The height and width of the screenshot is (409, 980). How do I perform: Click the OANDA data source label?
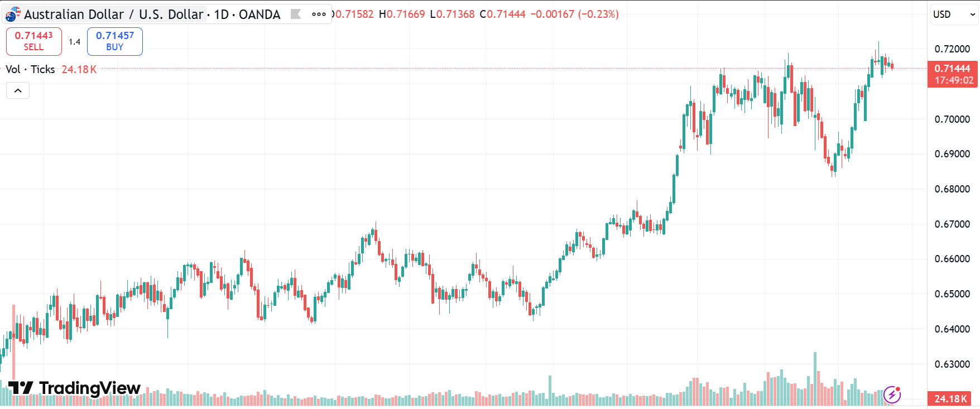click(260, 15)
